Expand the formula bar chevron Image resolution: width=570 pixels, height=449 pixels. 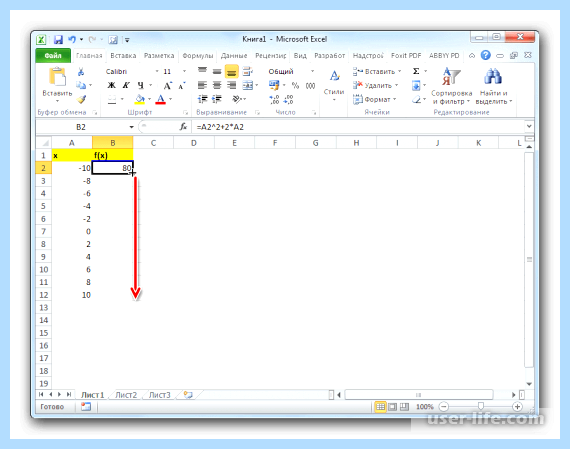pos(529,126)
